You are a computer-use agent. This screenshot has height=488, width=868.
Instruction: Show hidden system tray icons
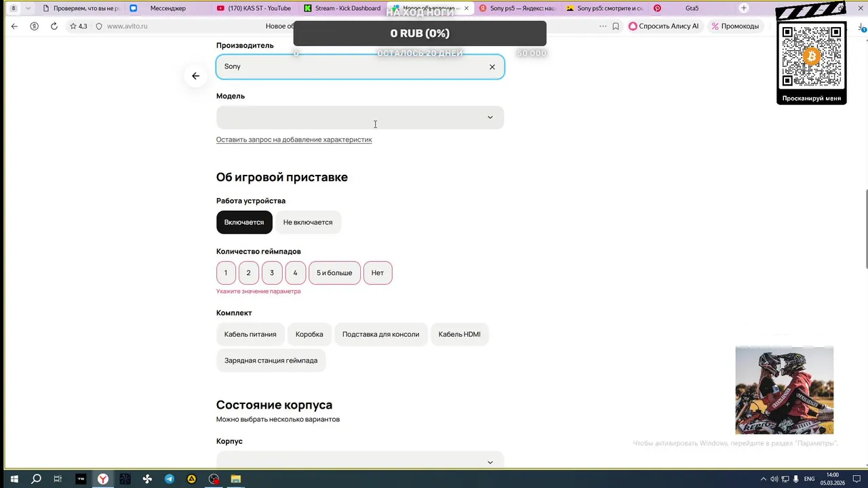[764, 479]
